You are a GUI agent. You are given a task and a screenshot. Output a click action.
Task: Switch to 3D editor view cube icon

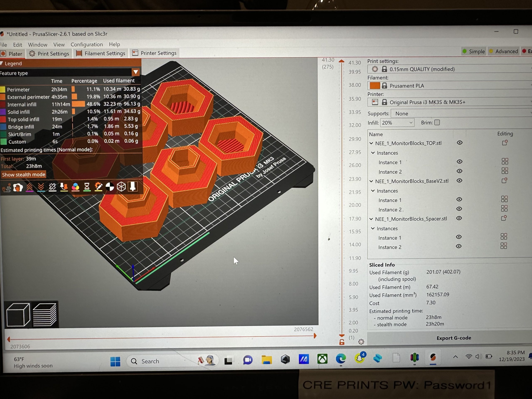18,315
